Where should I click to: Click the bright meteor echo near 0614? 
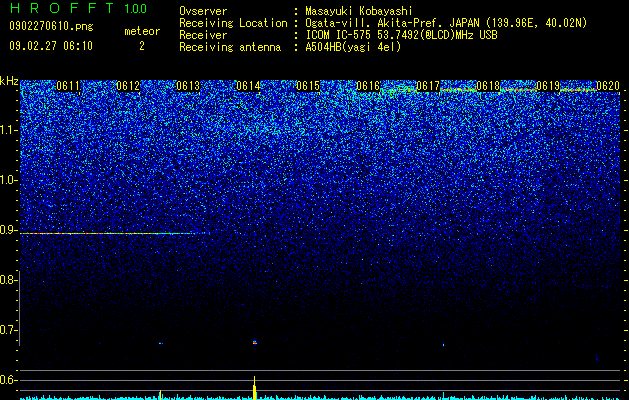255,342
